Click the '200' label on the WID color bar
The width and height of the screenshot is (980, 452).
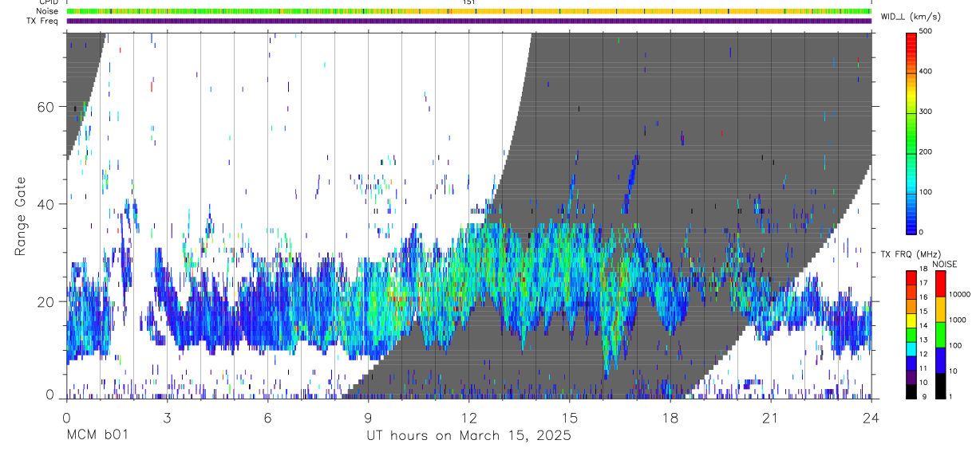coord(927,152)
